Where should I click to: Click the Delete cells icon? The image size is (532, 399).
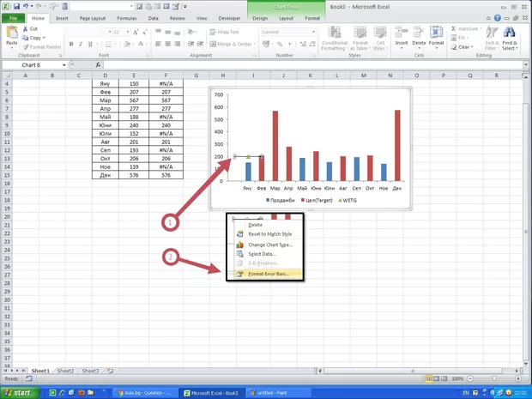pos(419,33)
